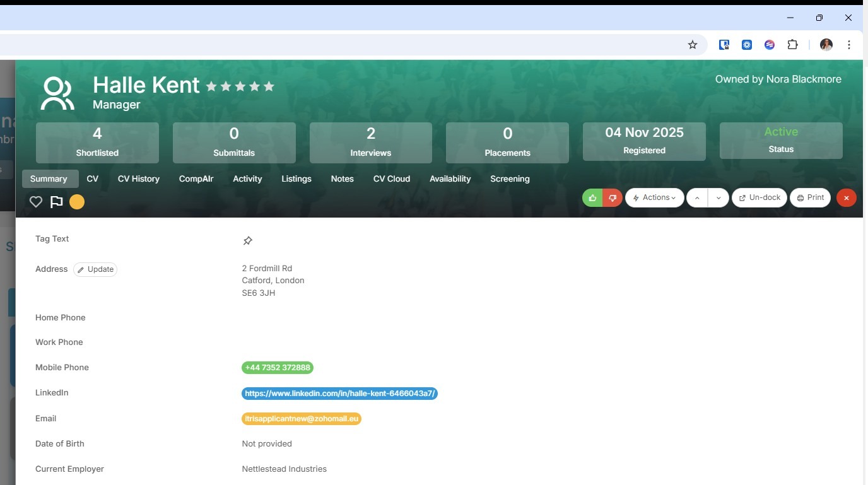
Task: Click the green thumbs-up button
Action: point(592,197)
